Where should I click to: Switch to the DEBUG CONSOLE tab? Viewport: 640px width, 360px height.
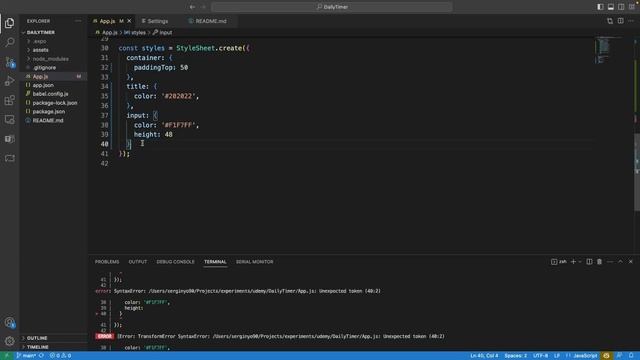point(176,262)
